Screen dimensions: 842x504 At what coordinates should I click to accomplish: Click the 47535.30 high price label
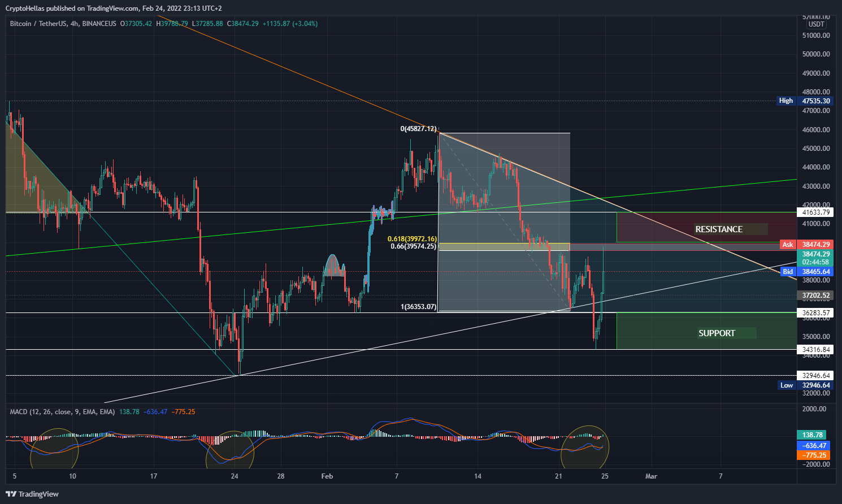[x=817, y=101]
